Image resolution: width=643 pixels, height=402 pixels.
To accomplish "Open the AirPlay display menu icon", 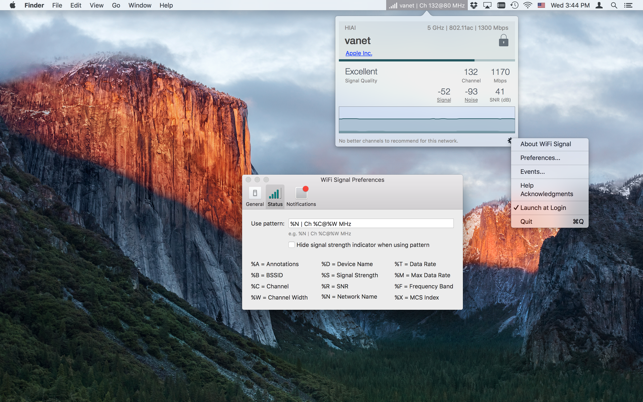I will click(487, 5).
